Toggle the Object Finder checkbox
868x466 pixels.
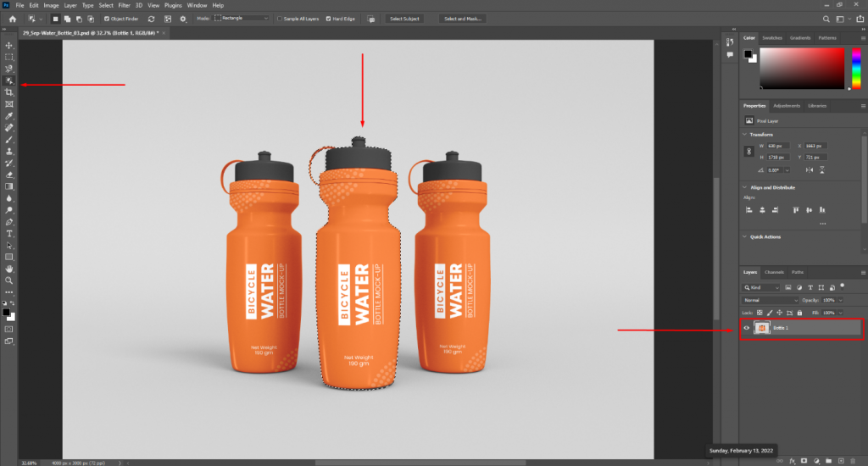click(107, 19)
